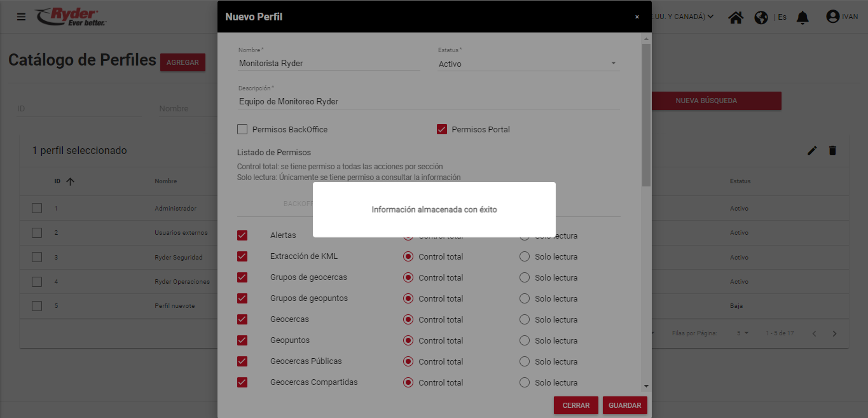Sort by ID column arrow
The height and width of the screenshot is (418, 868).
click(x=70, y=181)
